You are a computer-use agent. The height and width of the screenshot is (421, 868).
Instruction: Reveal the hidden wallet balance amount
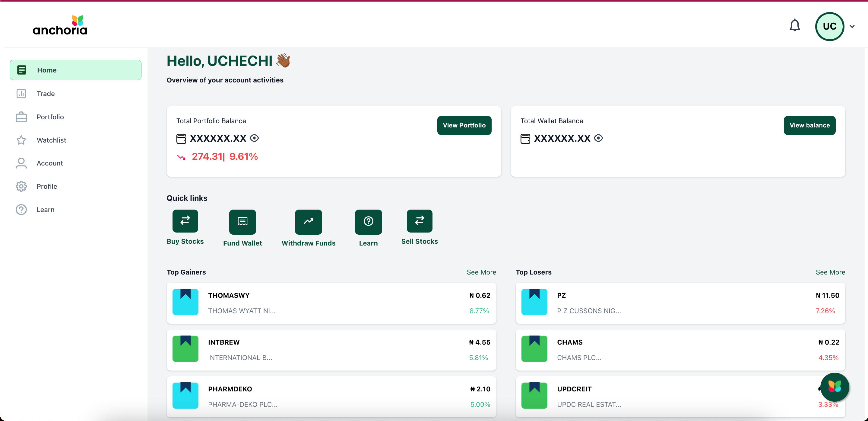pyautogui.click(x=598, y=138)
